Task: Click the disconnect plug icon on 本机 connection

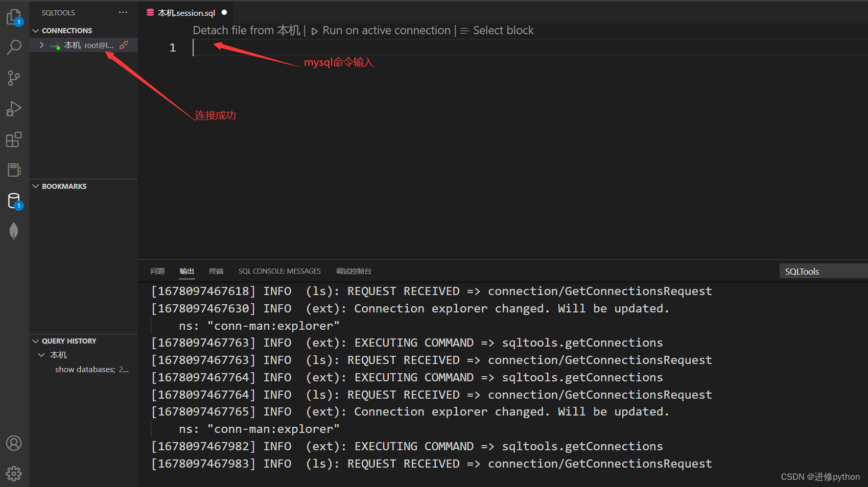Action: (x=124, y=45)
